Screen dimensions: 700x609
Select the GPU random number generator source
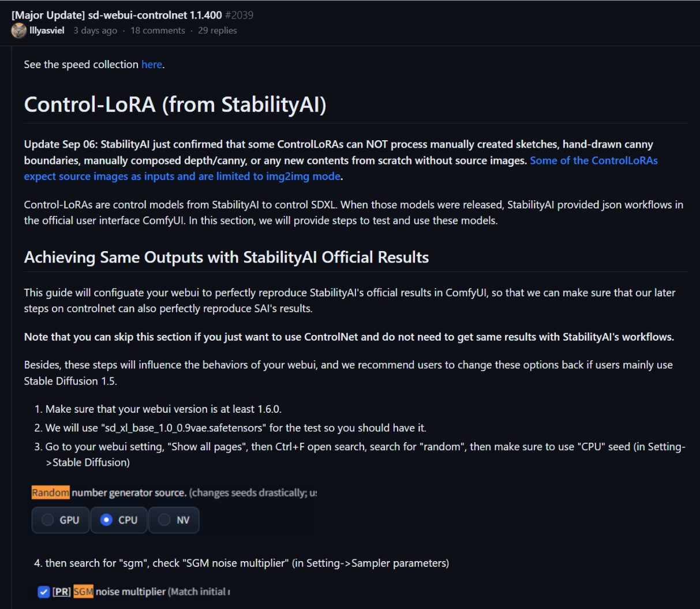click(x=60, y=520)
